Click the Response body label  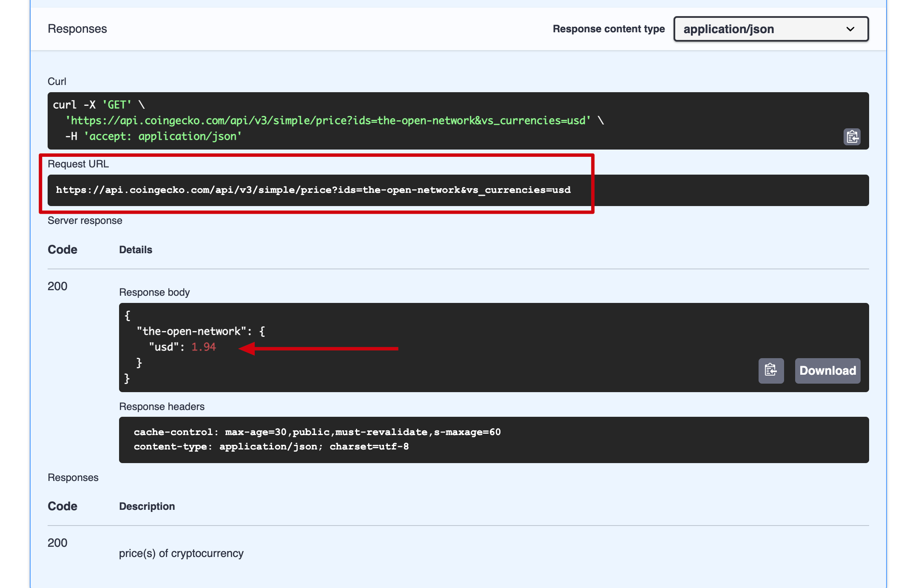point(154,292)
